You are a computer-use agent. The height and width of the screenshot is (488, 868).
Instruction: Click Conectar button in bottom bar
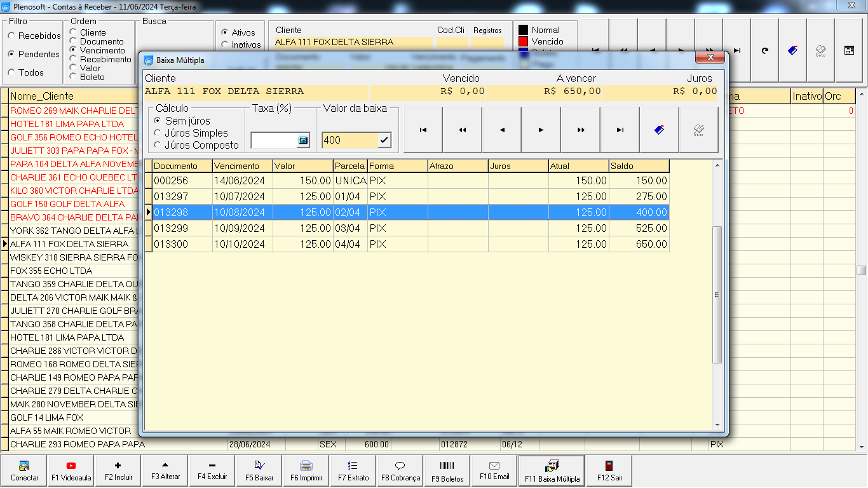click(24, 471)
